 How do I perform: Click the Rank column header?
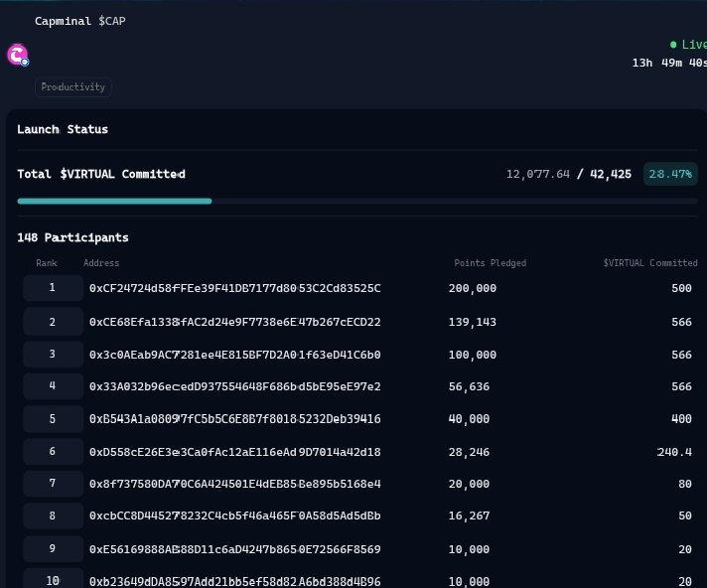[x=47, y=263]
